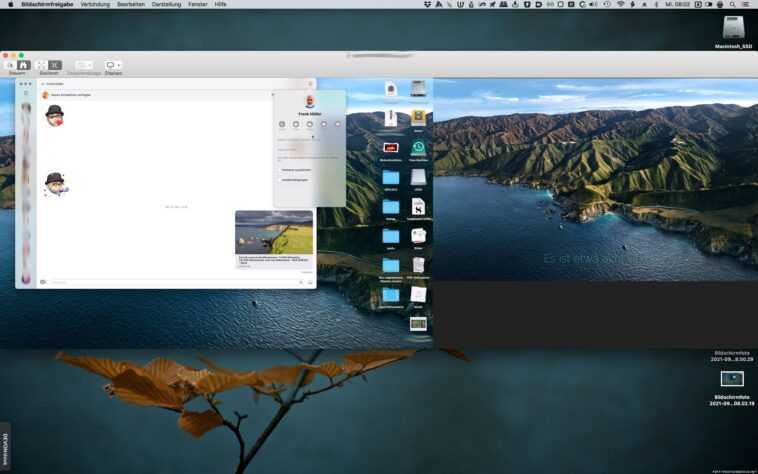Focus the Messages text input field

pos(174,282)
